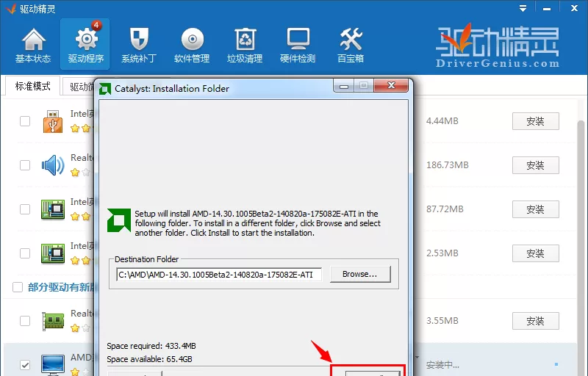Open the 系统补丁 shield section
Viewport: 588px width, 376px height.
[x=139, y=45]
